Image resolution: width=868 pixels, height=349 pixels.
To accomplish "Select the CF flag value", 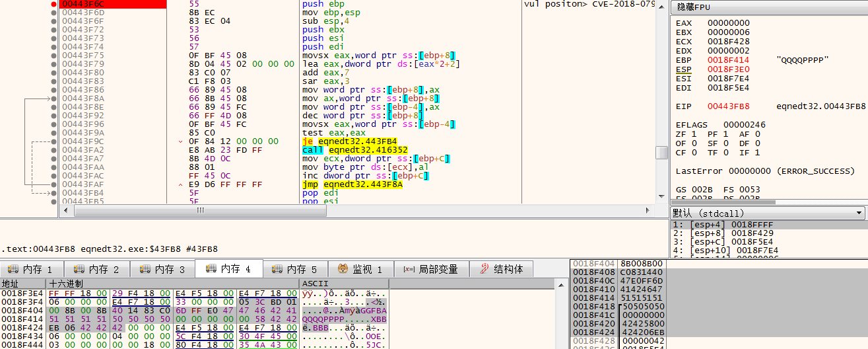I will pyautogui.click(x=693, y=153).
